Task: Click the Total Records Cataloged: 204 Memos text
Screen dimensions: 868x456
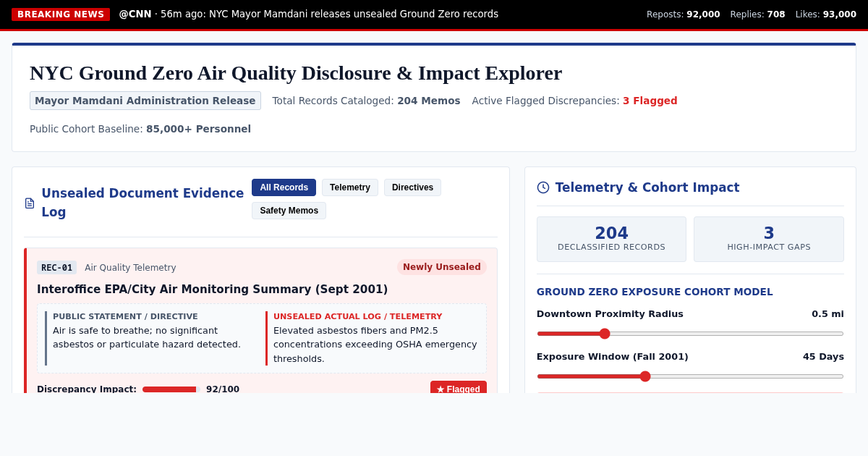Action: 366,101
